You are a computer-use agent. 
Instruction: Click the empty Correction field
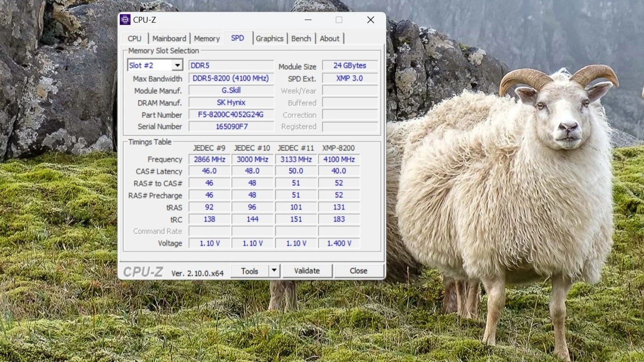click(350, 114)
